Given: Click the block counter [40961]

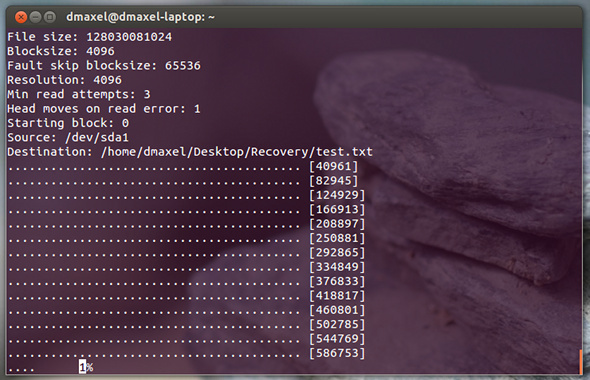Looking at the screenshot, I should click(333, 166).
